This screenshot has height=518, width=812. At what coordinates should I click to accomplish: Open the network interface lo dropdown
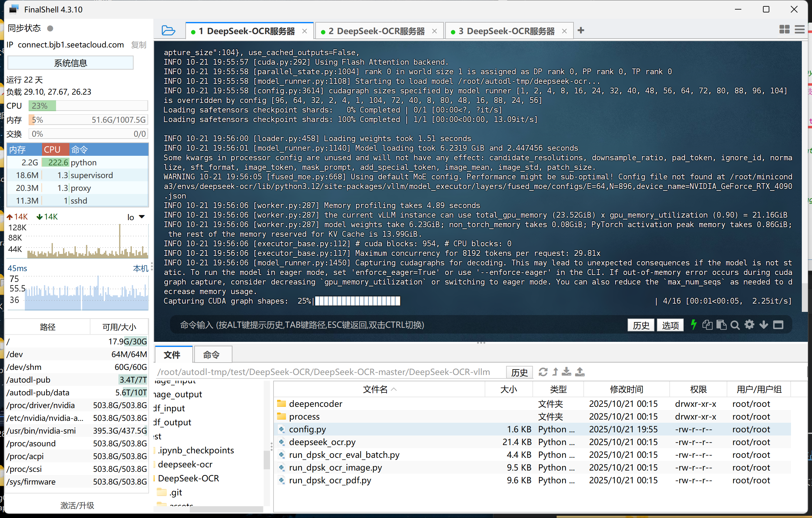coord(142,217)
